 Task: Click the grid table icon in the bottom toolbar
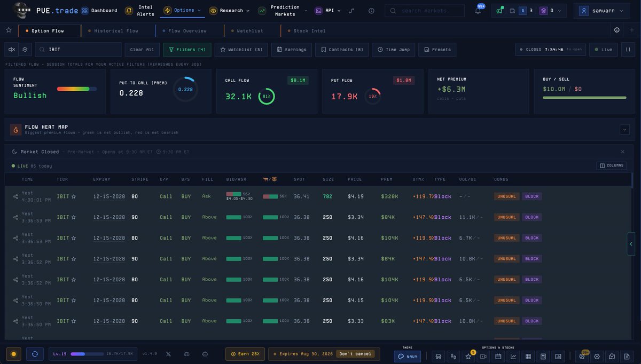pos(528,357)
